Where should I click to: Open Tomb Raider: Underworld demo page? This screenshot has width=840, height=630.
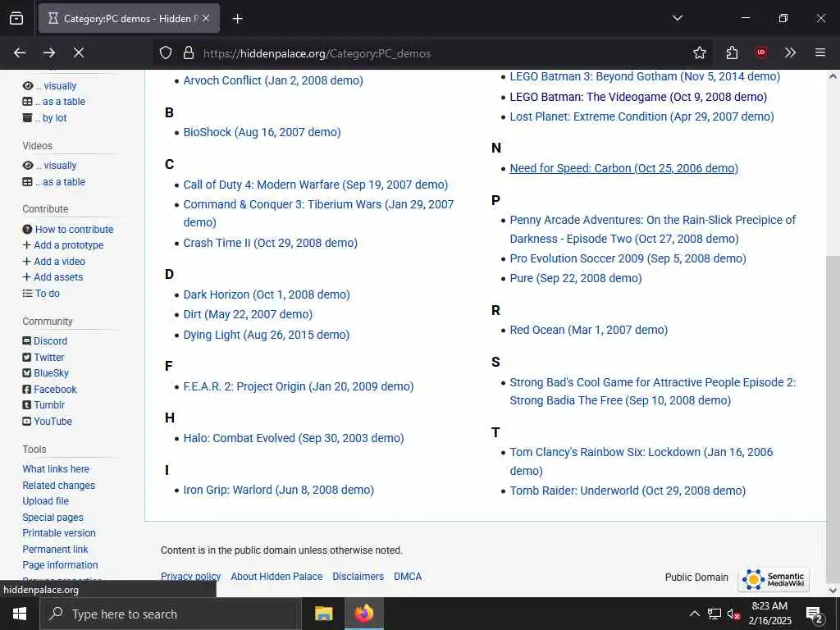coord(628,491)
